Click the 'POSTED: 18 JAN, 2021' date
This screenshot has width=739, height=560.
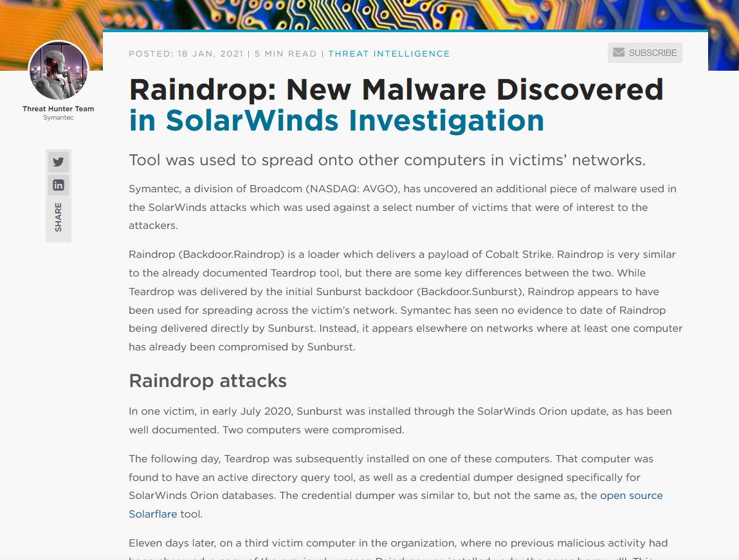click(x=186, y=54)
